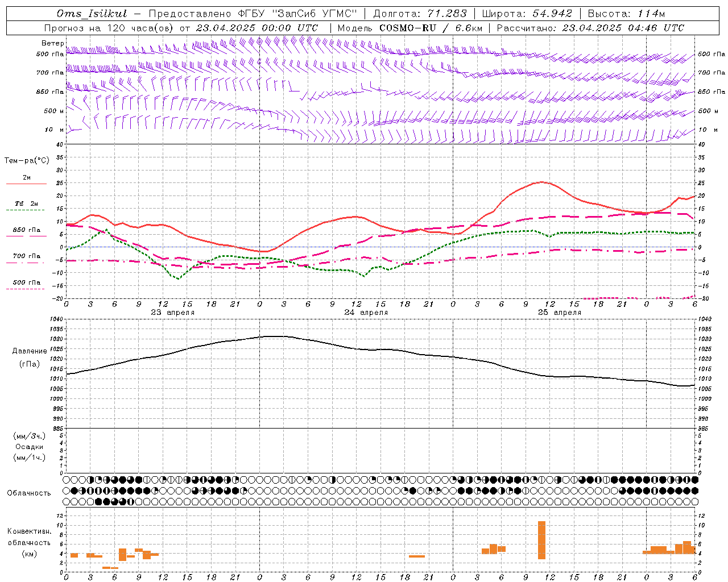728x582 pixels.
Task: Select the Прогноз на 120 часа(ов) text
Action: (109, 28)
